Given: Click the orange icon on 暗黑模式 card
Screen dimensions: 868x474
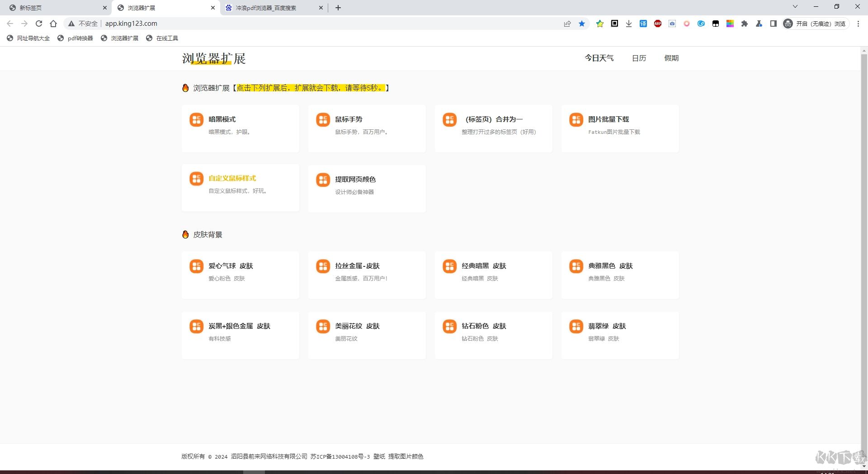Looking at the screenshot, I should (196, 120).
